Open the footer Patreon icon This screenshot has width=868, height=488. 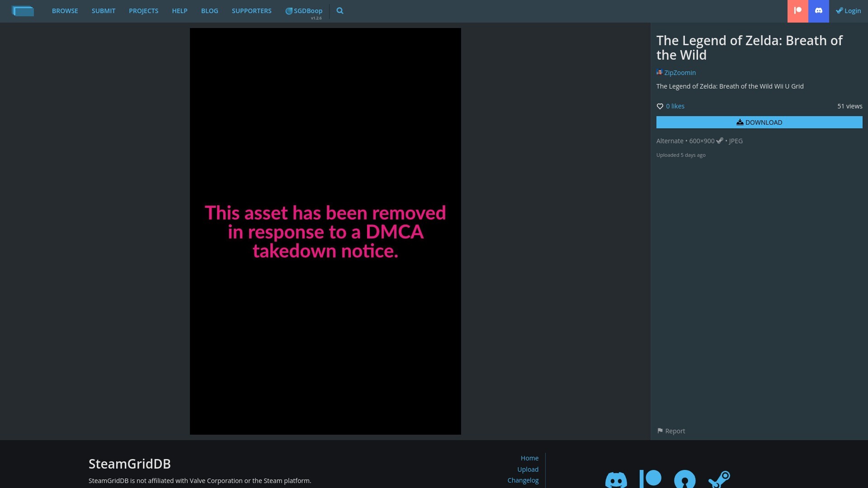point(651,479)
